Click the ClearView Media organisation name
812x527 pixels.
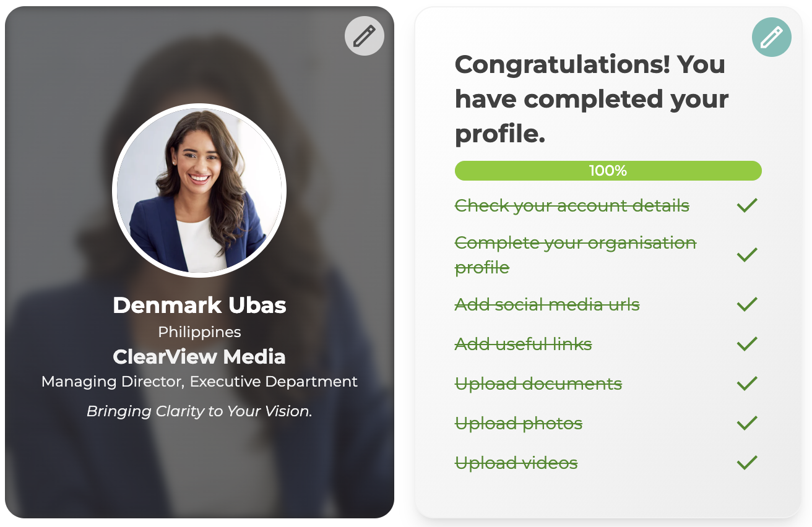pyautogui.click(x=199, y=357)
